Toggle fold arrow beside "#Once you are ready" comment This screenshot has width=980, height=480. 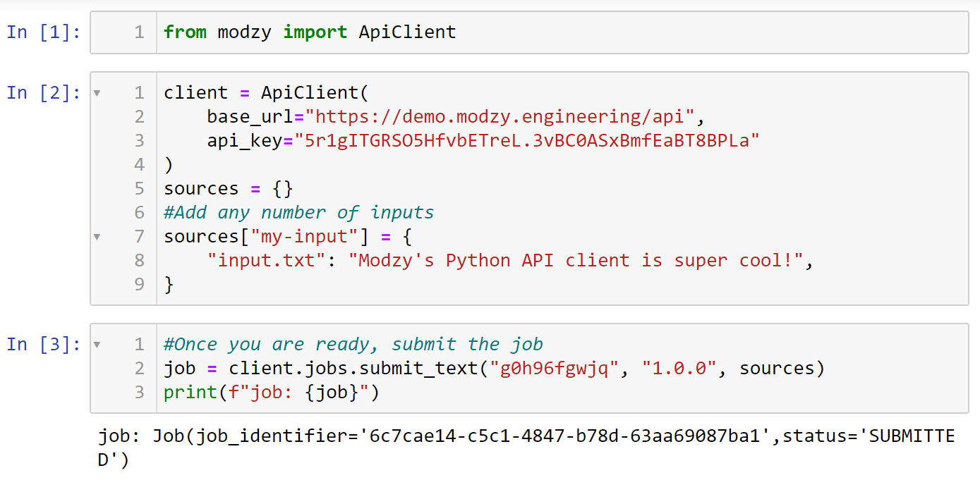[x=97, y=345]
